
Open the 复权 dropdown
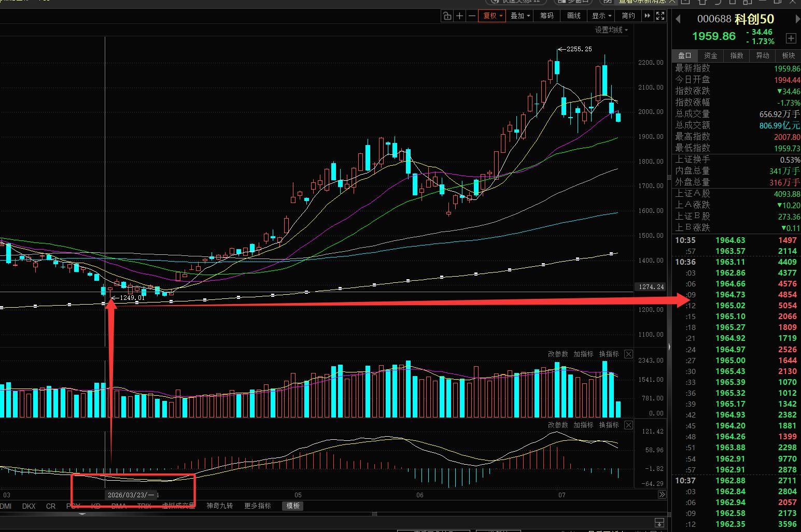point(493,16)
